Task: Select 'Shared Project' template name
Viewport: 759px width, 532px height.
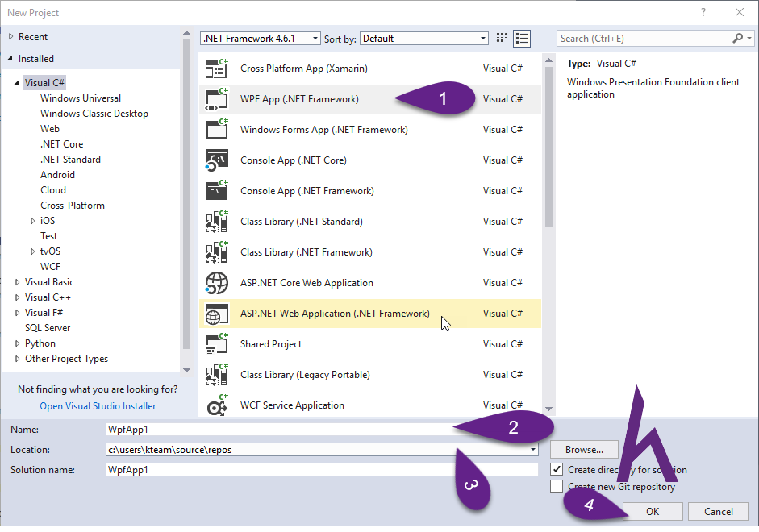Action: click(270, 344)
